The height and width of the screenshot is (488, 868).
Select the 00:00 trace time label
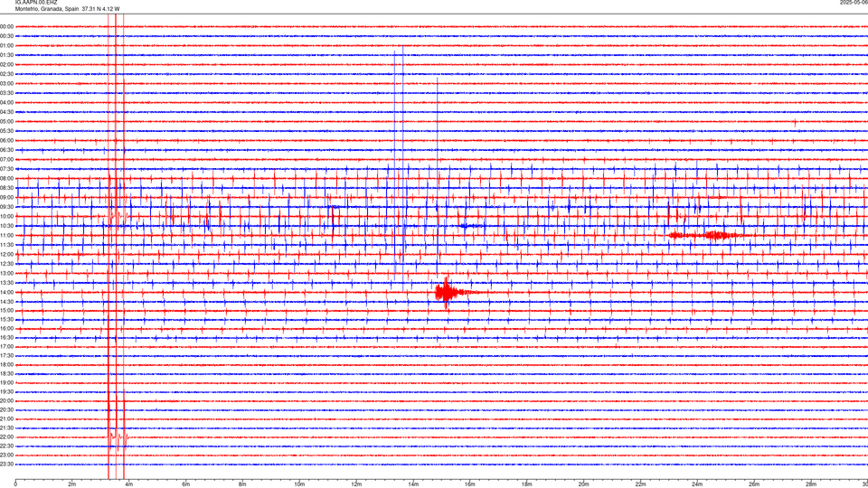[x=7, y=26]
